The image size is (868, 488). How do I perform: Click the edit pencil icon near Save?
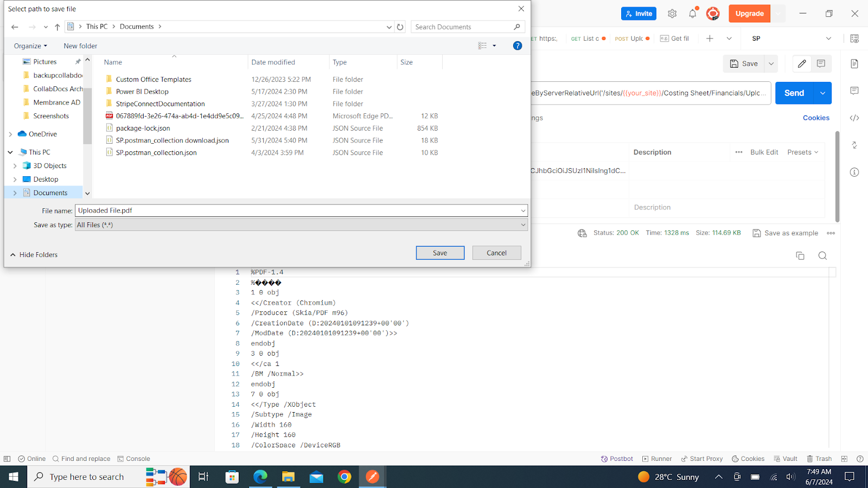(x=802, y=63)
